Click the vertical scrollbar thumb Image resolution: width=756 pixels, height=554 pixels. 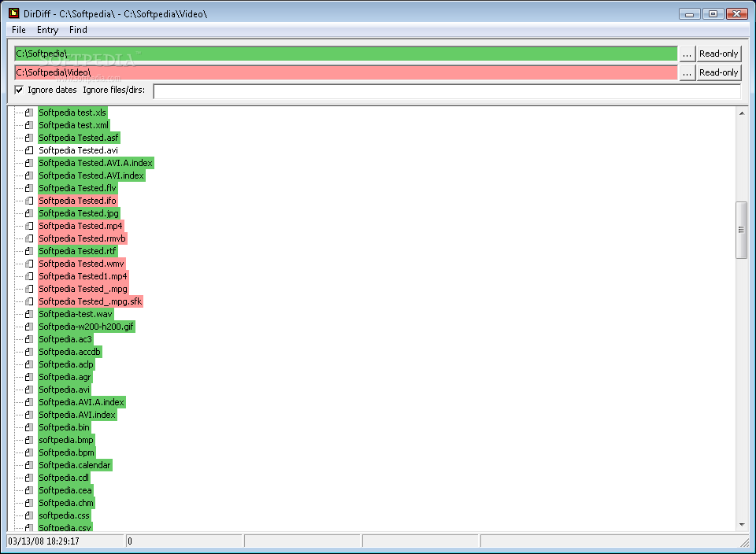742,231
